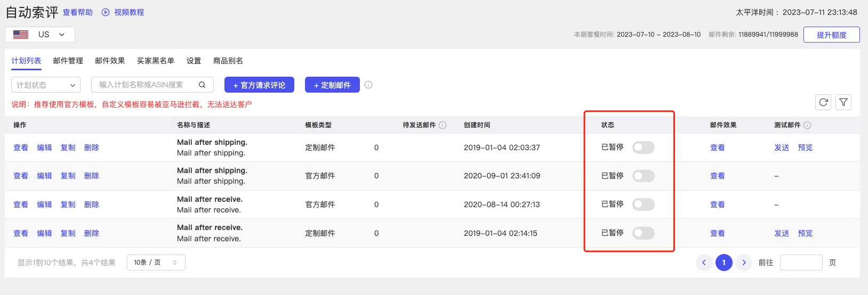Image resolution: width=868 pixels, height=295 pixels.
Task: Switch to 邮件管理 tab
Action: [68, 61]
